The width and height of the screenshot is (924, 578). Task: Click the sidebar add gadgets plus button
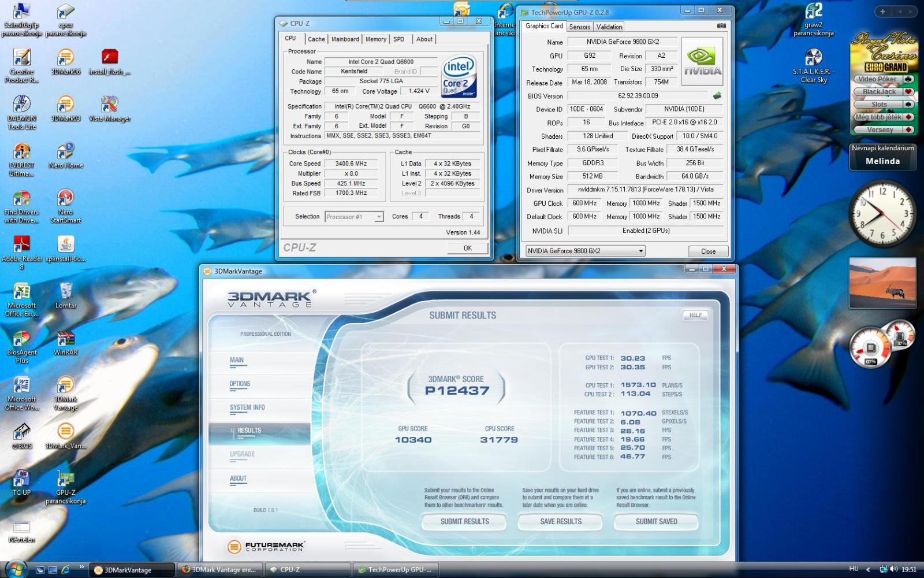pyautogui.click(x=882, y=11)
